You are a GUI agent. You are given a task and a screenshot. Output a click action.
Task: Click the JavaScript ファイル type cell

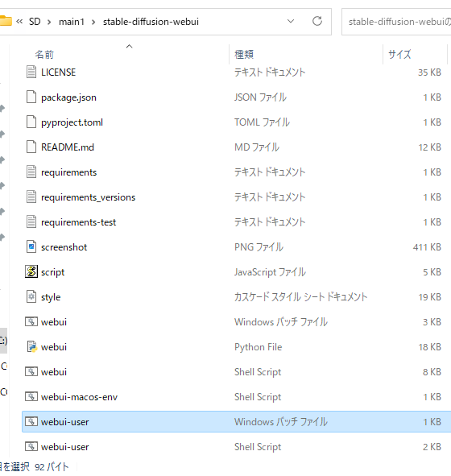pos(270,272)
